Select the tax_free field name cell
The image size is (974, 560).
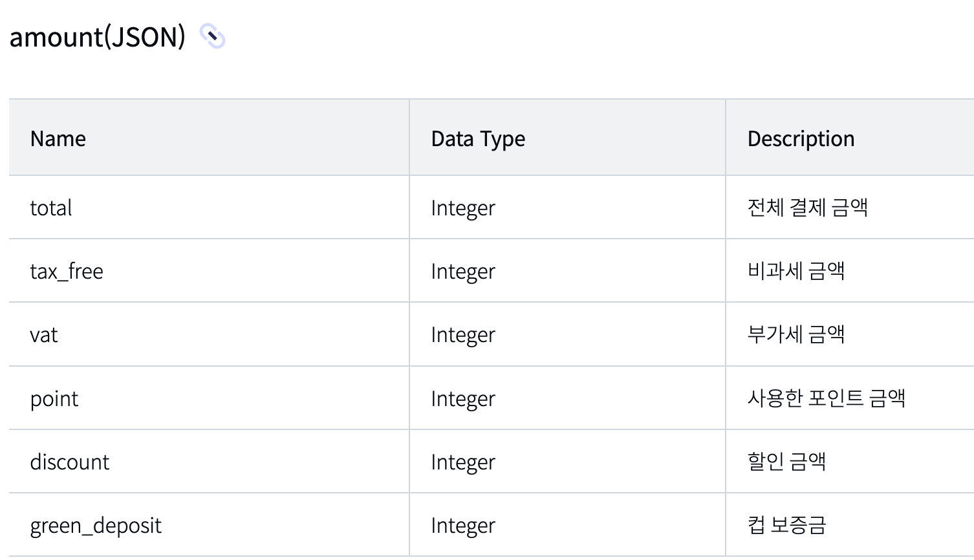67,271
